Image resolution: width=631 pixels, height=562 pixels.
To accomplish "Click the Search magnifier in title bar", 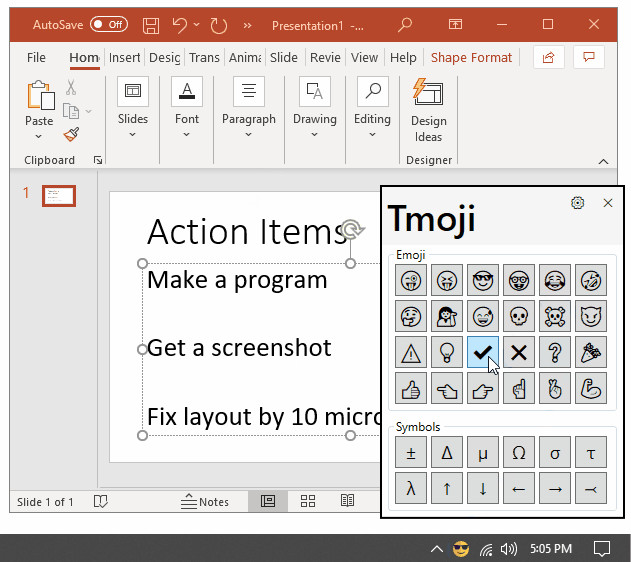I will click(x=405, y=25).
